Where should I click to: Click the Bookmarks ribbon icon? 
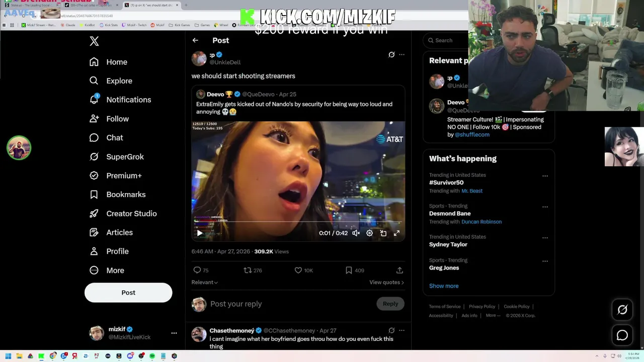point(94,195)
